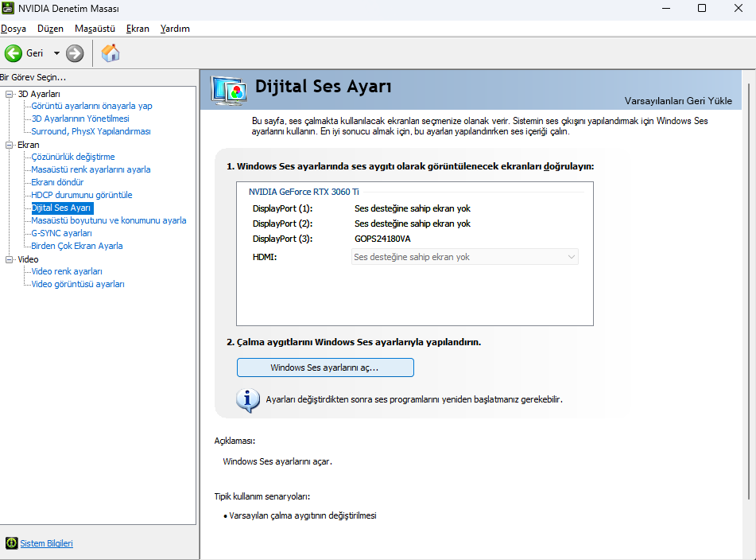The width and height of the screenshot is (756, 560).
Task: Click the Geri back label
Action: tap(35, 53)
